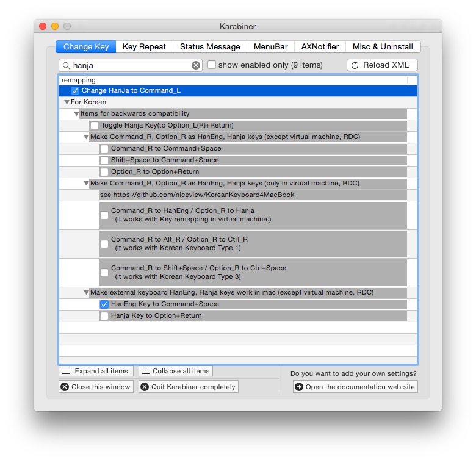The width and height of the screenshot is (476, 460).
Task: Enable Shift+Space to Command+Space
Action: (104, 160)
